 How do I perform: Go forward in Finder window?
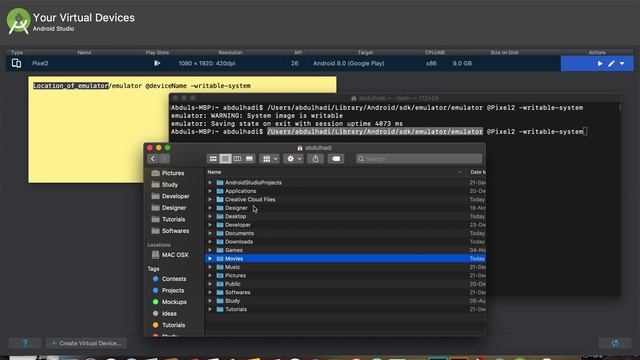click(164, 159)
